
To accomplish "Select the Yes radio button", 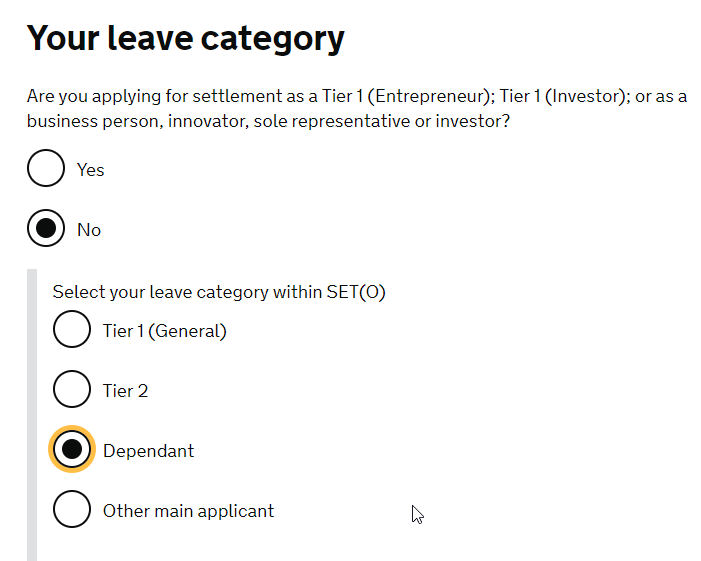I will tap(46, 169).
